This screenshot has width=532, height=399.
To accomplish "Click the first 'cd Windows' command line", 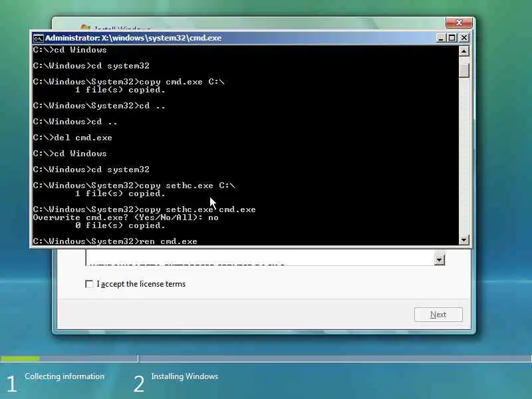I will (70, 50).
